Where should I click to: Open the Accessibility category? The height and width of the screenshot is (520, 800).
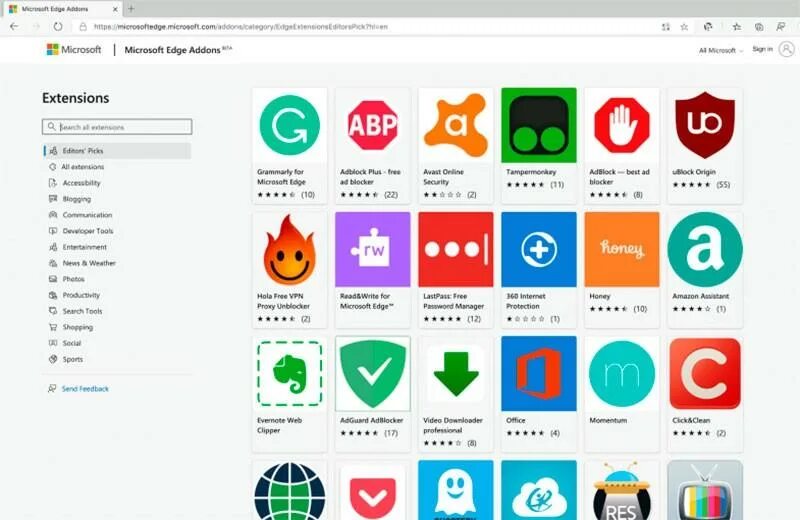coord(81,183)
